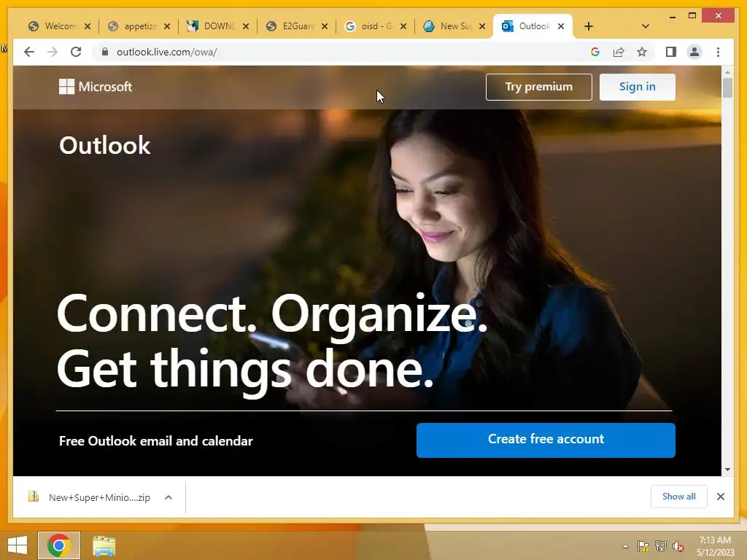
Task: Open the Chrome three-dot menu
Action: pos(718,52)
